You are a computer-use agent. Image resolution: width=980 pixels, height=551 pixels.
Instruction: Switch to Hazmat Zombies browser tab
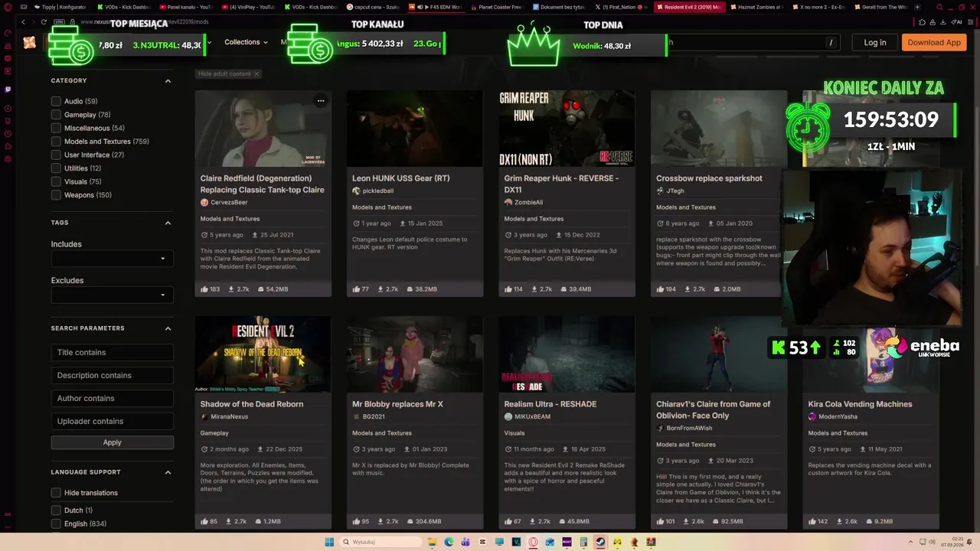[x=756, y=7]
